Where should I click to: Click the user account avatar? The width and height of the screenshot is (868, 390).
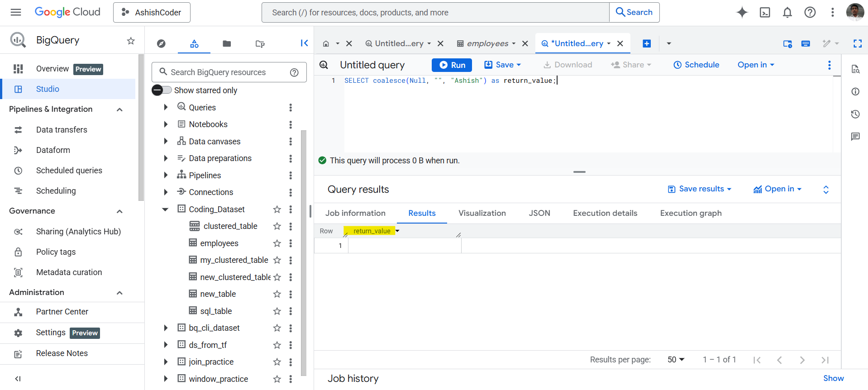click(855, 12)
